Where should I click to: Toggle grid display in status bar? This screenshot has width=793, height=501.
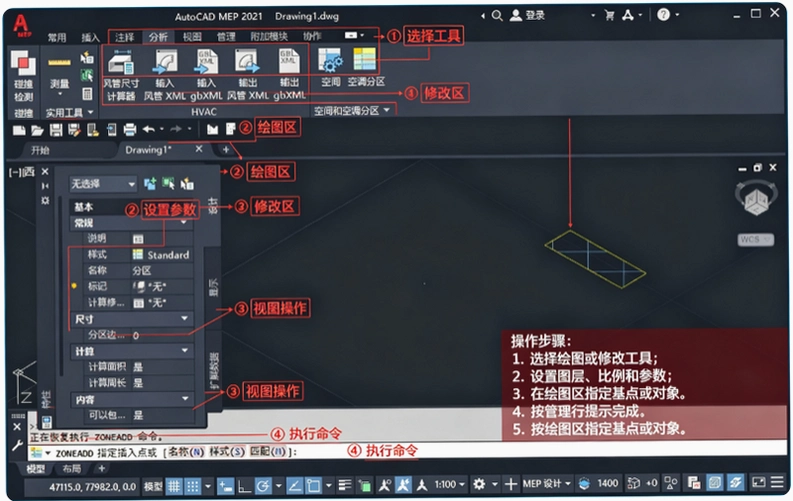point(174,486)
